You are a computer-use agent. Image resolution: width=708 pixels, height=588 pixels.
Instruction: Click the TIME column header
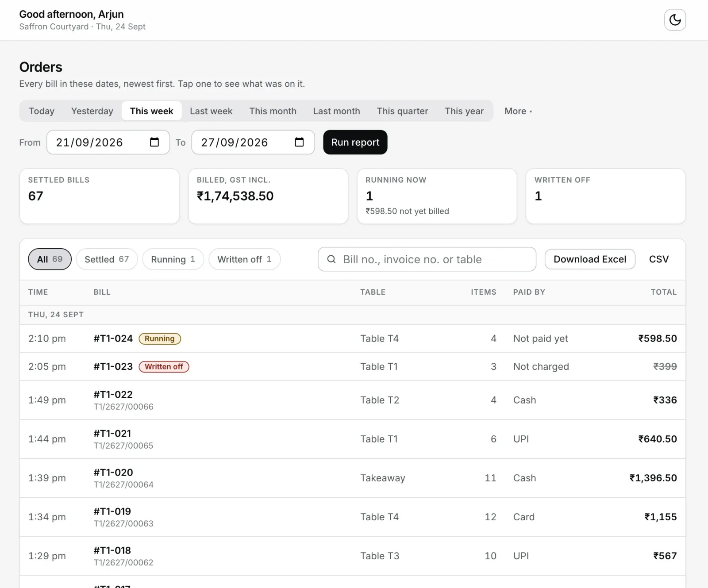[38, 292]
